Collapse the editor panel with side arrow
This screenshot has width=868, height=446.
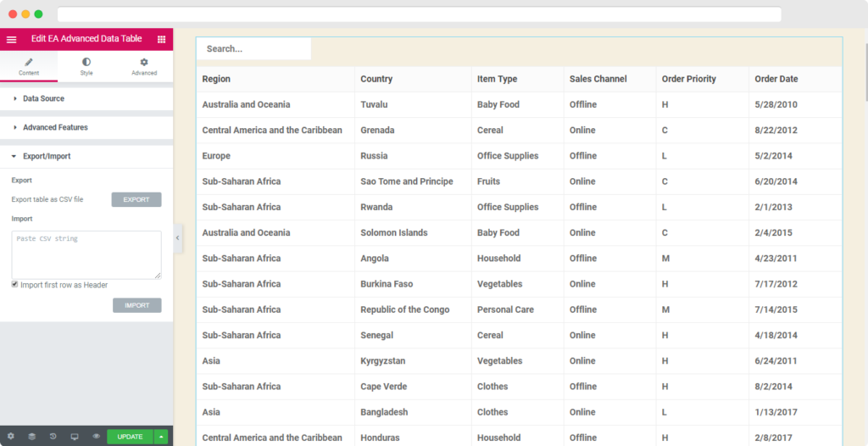pos(178,237)
